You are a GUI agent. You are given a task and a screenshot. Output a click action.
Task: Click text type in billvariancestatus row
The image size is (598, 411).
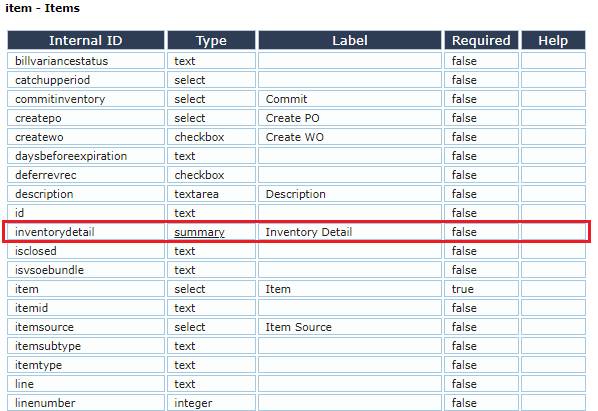[x=211, y=61]
